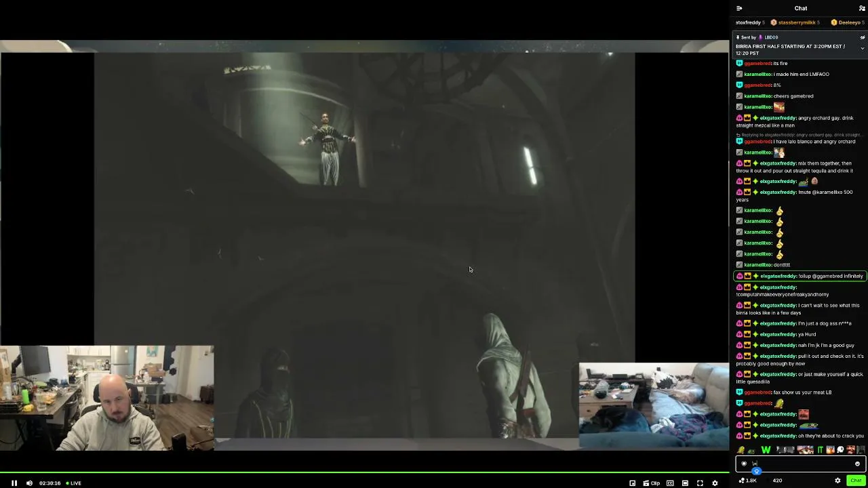Collapse the chat panel
The width and height of the screenshot is (868, 488).
coord(739,8)
